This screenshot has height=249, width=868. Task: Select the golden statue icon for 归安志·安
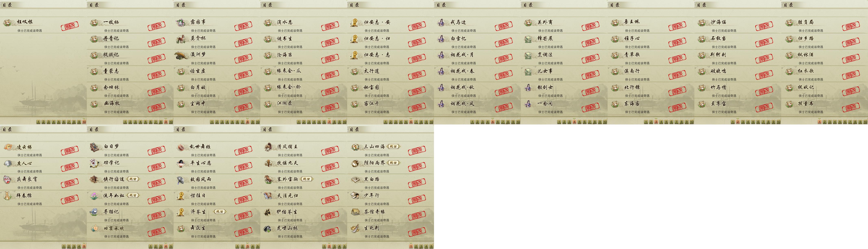tap(355, 23)
